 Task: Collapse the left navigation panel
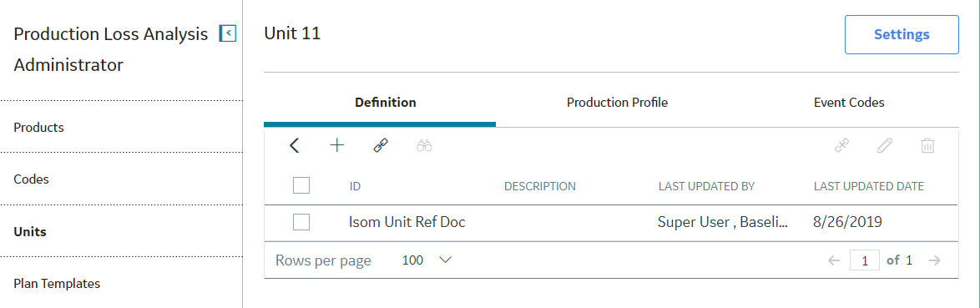(x=228, y=33)
